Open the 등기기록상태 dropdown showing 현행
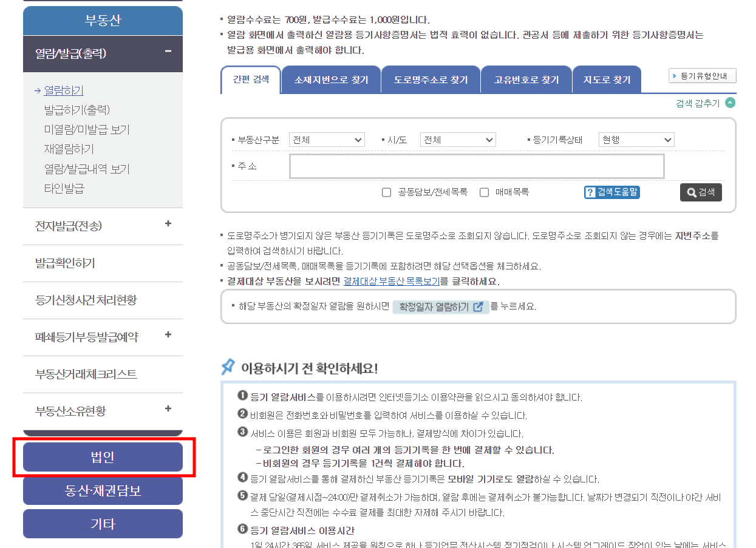The height and width of the screenshot is (548, 756). click(x=636, y=140)
